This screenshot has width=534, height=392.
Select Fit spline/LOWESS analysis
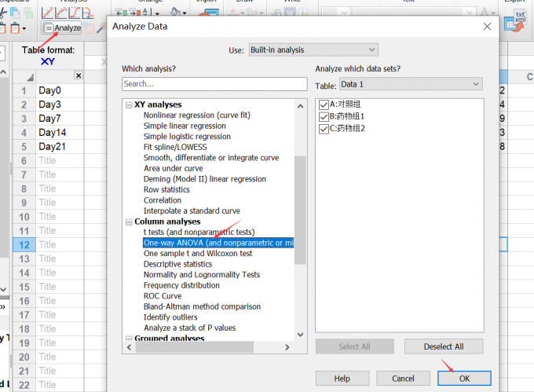coord(175,147)
